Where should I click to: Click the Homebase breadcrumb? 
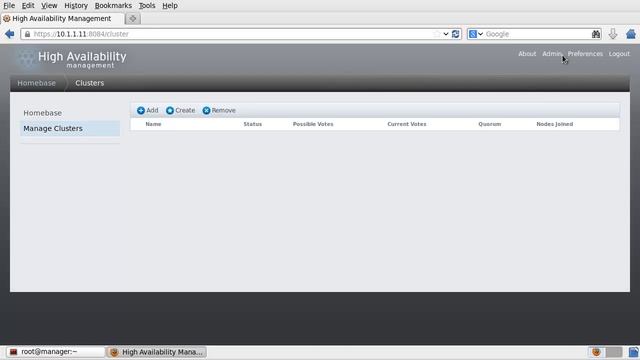point(36,83)
